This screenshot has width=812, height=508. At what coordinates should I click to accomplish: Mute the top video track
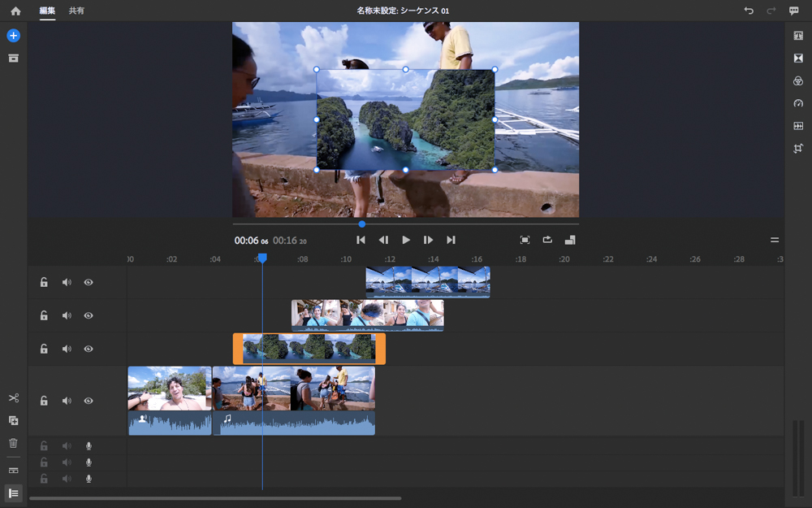pyautogui.click(x=67, y=283)
